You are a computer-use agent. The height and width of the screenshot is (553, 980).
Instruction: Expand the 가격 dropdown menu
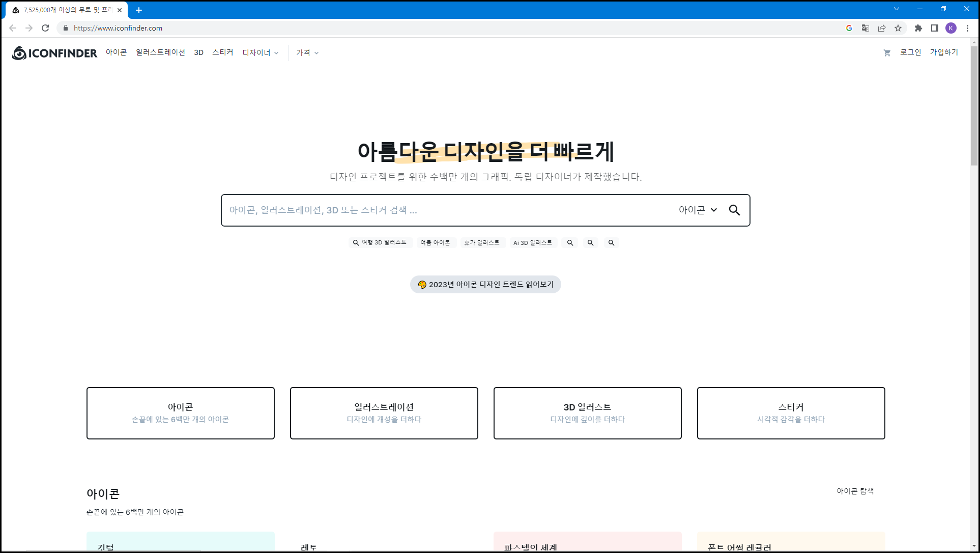[x=307, y=53]
